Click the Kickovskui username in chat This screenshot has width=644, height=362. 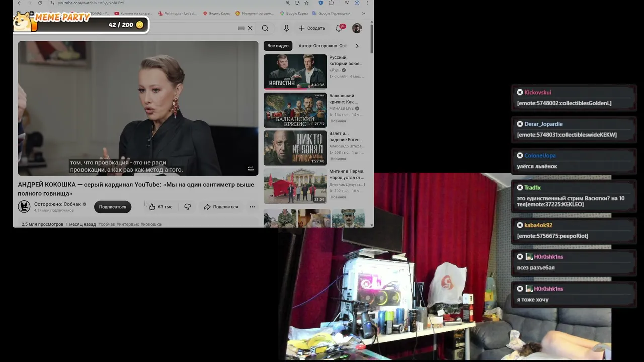[x=538, y=92]
